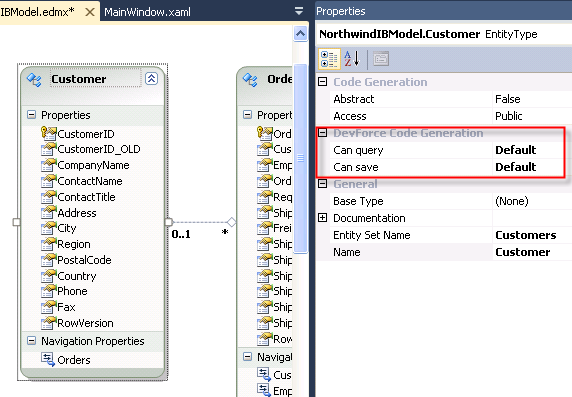Viewport: 572px width, 397px height.
Task: Select the CompanyName property
Action: 93,165
